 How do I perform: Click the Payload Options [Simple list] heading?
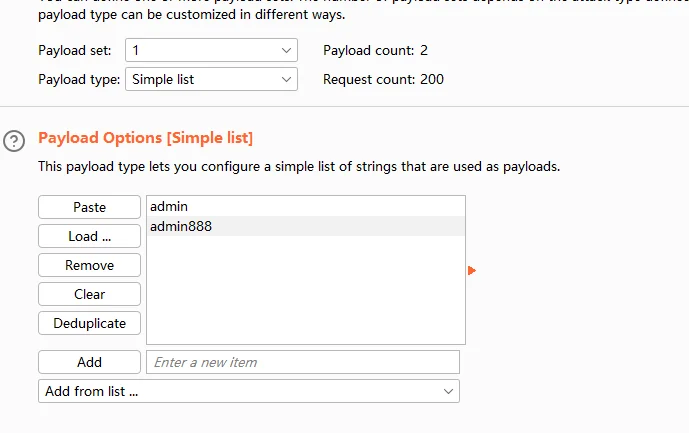(145, 138)
